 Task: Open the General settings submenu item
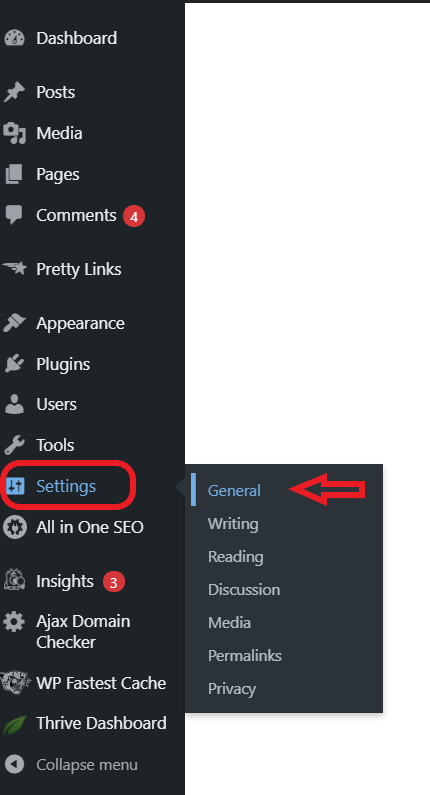pyautogui.click(x=234, y=491)
